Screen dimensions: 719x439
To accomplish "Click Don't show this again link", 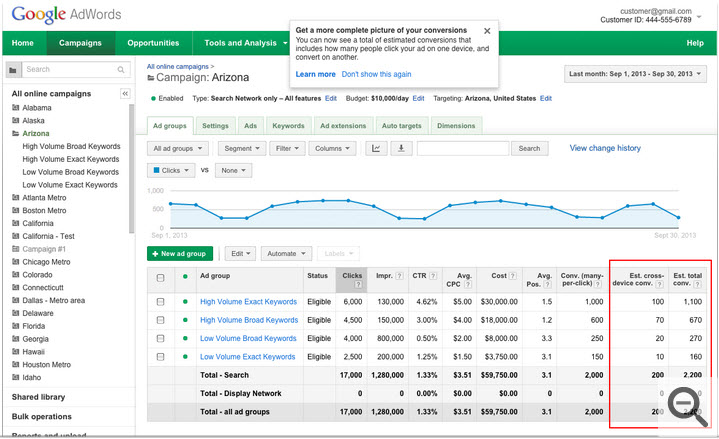I will (376, 74).
